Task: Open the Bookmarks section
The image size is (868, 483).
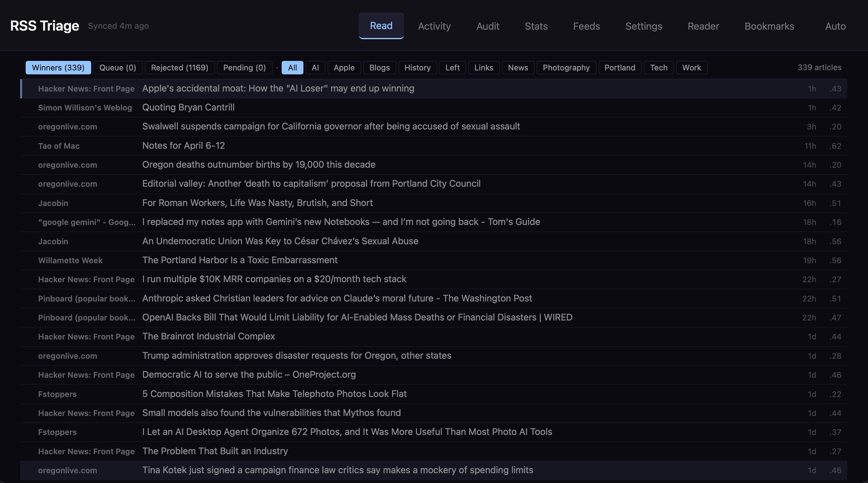Action: [769, 26]
